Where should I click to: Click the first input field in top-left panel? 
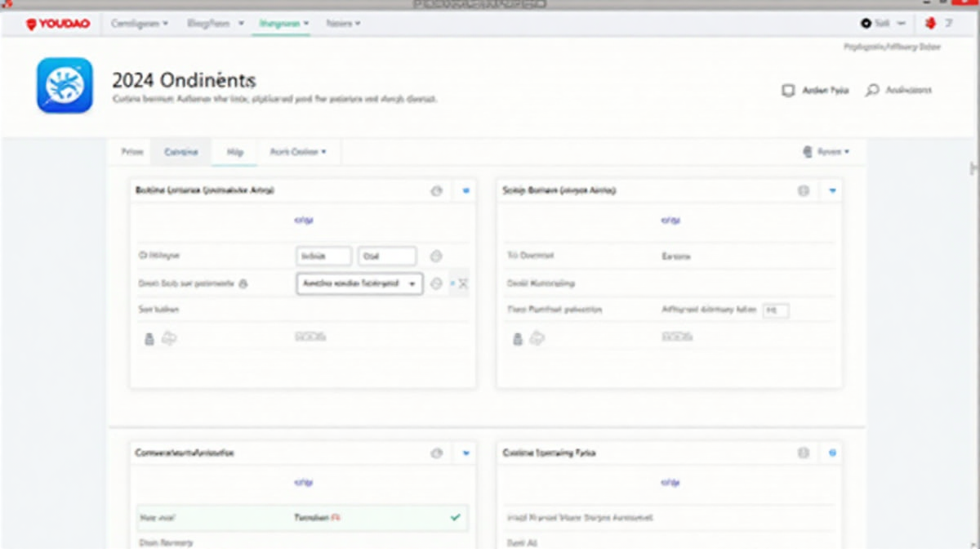tap(323, 257)
